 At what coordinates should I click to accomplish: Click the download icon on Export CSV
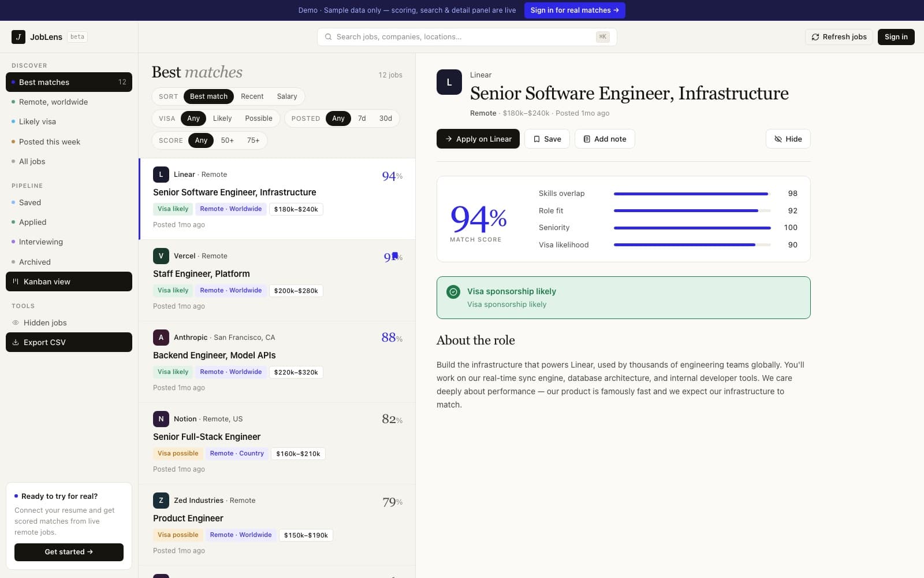click(x=16, y=342)
